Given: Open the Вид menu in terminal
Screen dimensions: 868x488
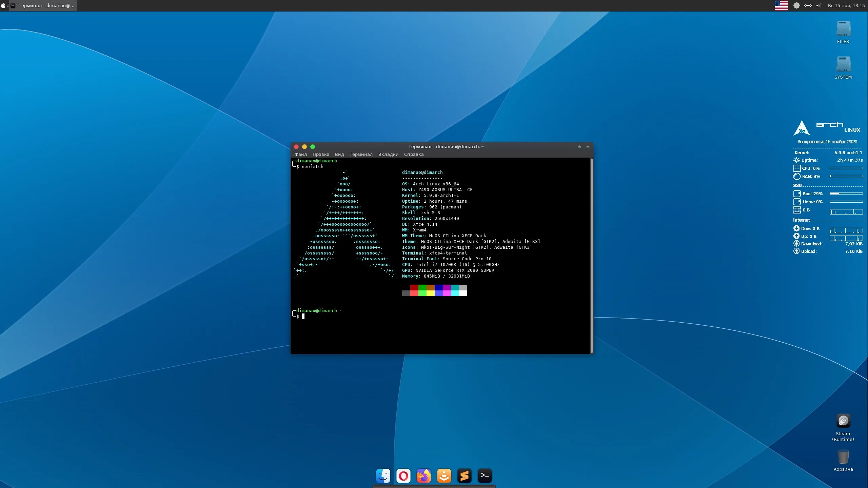Looking at the screenshot, I should [x=339, y=154].
